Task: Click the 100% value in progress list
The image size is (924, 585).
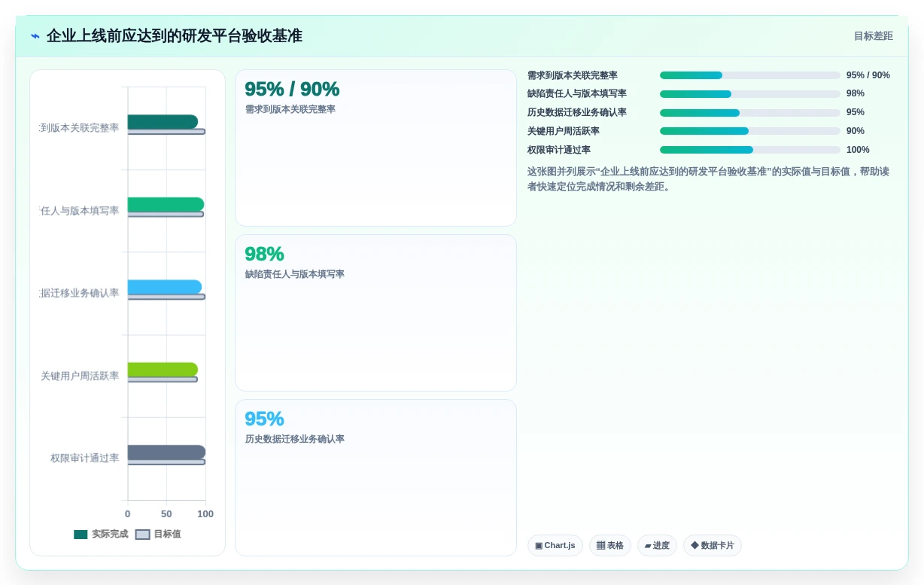Action: [858, 150]
